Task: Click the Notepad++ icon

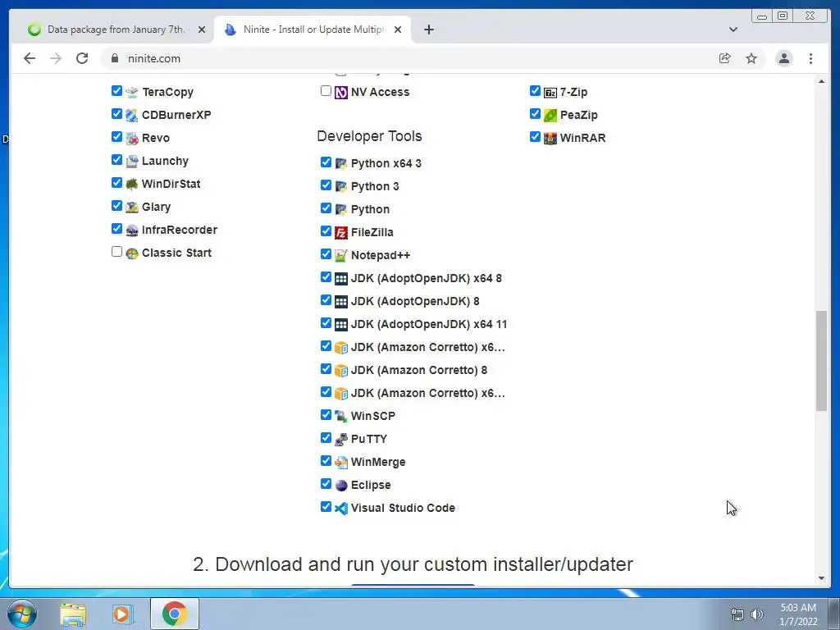Action: (x=341, y=256)
